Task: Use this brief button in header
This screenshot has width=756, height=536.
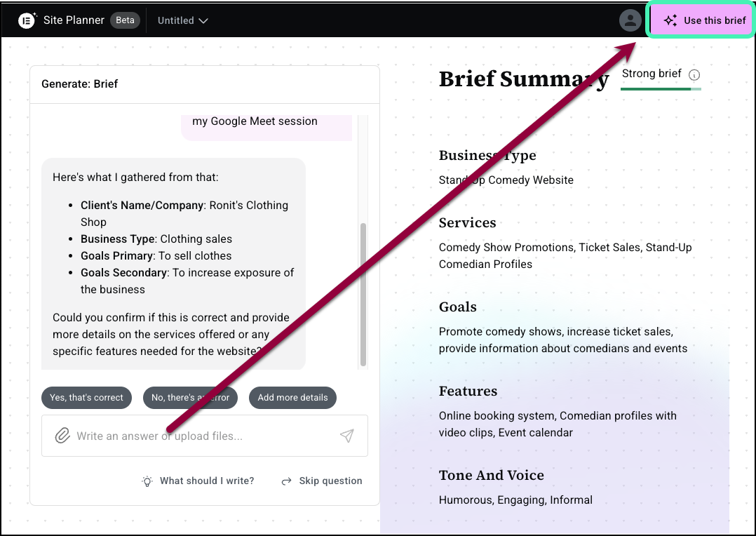Action: click(x=703, y=20)
